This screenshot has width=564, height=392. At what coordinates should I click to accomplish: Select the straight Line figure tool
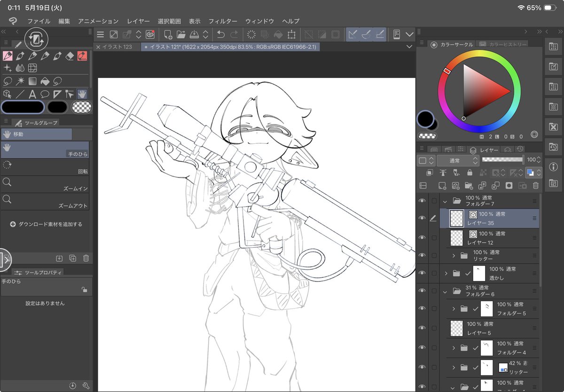[20, 94]
